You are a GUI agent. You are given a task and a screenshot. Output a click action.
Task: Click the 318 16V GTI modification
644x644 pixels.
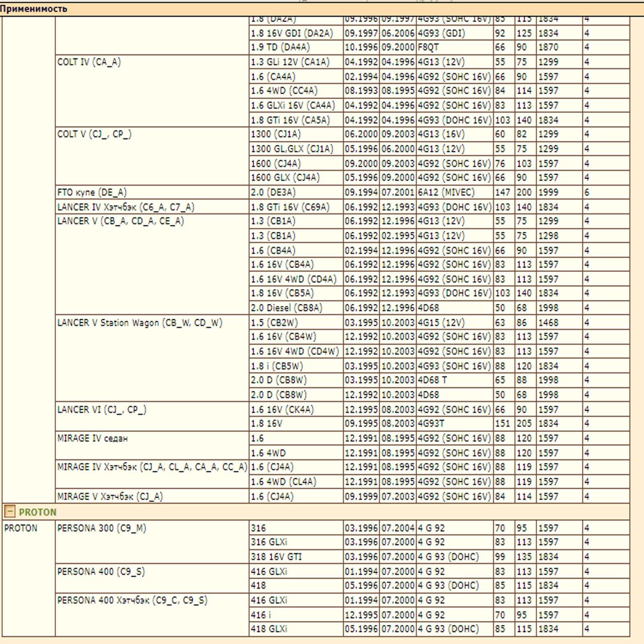coord(296,557)
